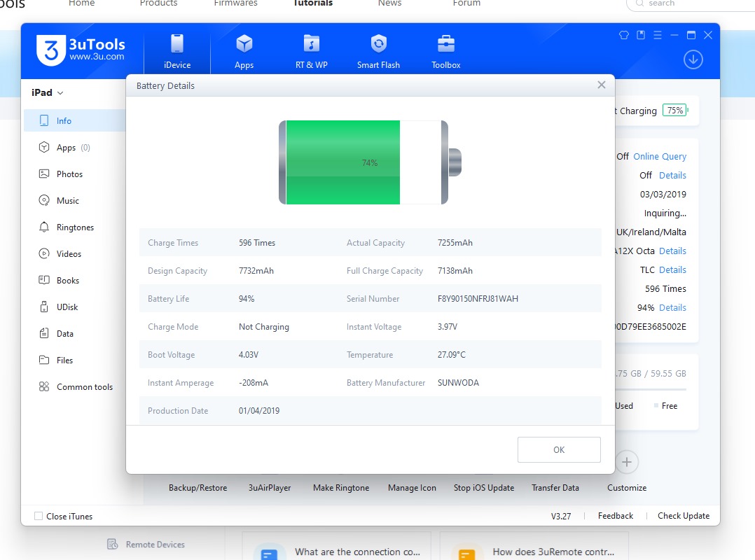Click the Common tools grid icon
This screenshot has height=560, width=755.
(x=44, y=386)
